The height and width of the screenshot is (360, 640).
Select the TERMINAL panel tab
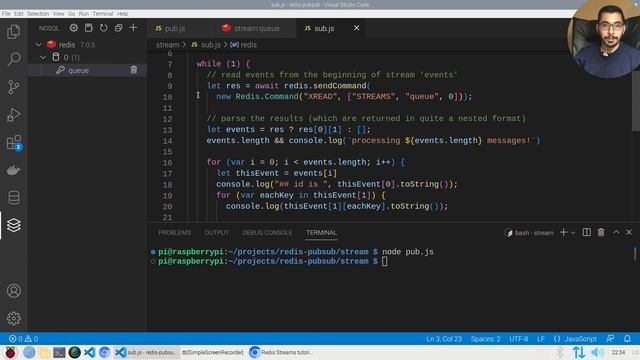pyautogui.click(x=322, y=233)
